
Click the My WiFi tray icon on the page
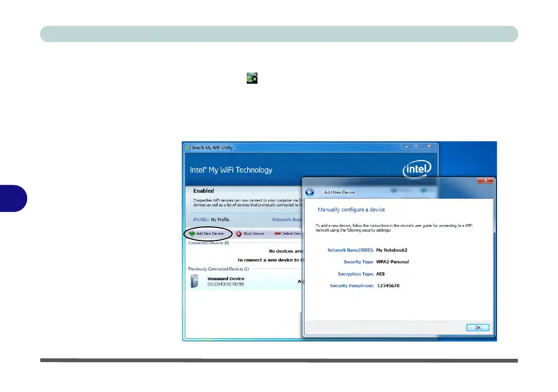point(252,78)
